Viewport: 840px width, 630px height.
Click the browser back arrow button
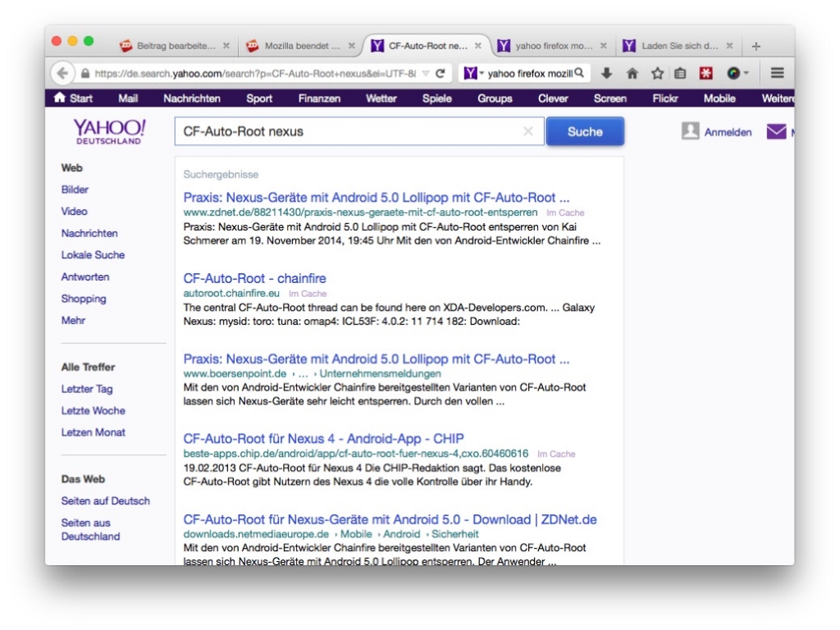click(x=62, y=73)
